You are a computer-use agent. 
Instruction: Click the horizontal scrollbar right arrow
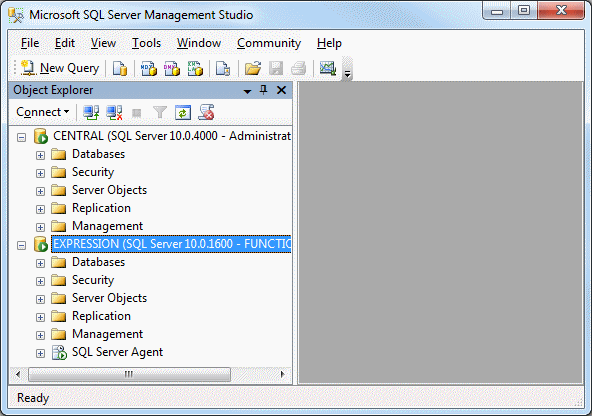pos(282,374)
